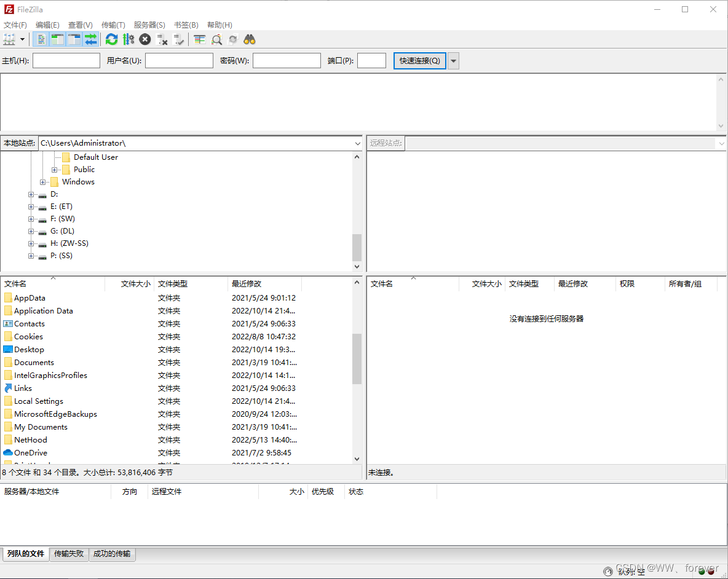Toggle the local directory tree view

pyautogui.click(x=58, y=39)
